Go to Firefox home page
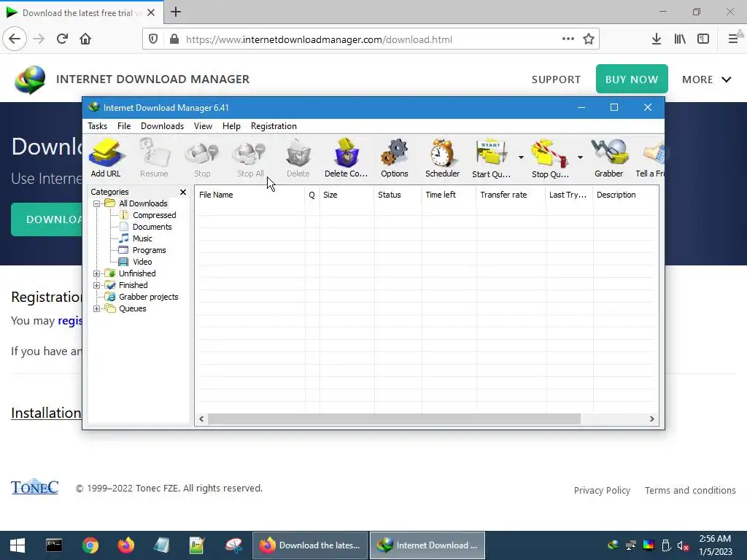Screen dimensions: 747x560 pos(85,39)
